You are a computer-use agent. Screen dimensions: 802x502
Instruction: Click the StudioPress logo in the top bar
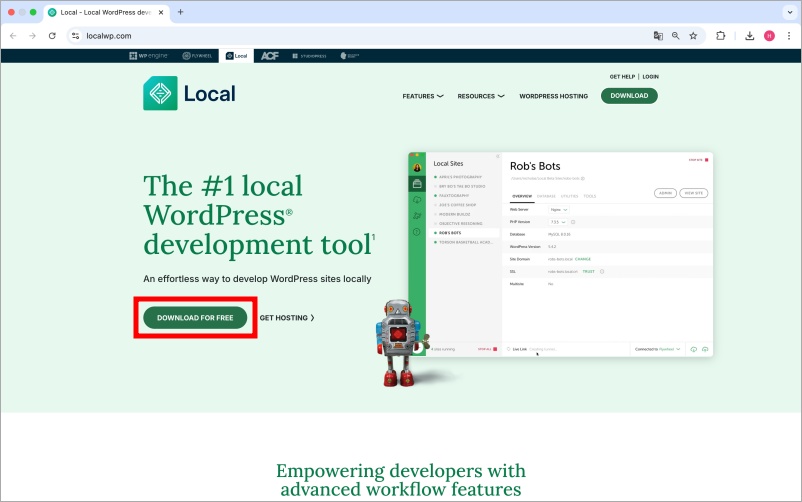click(309, 56)
